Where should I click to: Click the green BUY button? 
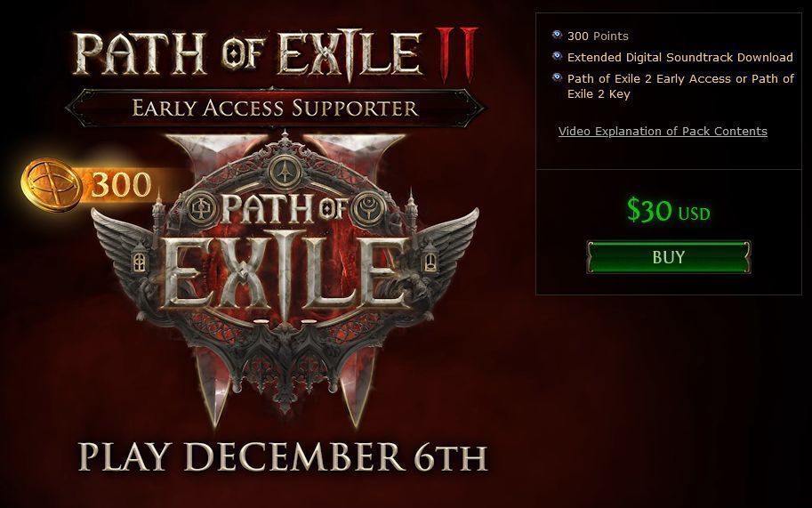[x=669, y=257]
